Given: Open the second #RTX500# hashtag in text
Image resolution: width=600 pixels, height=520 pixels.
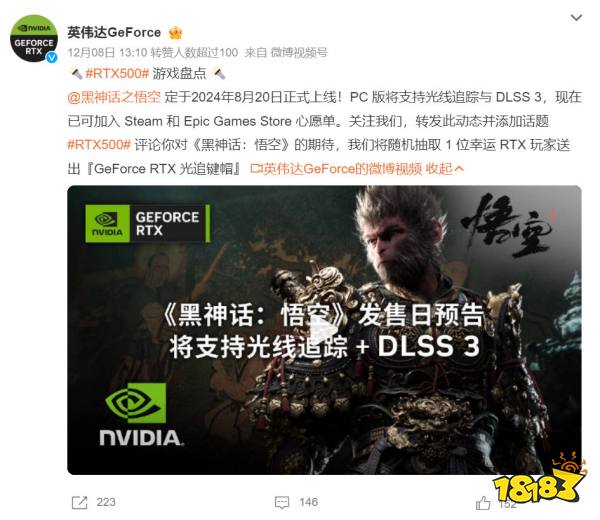Looking at the screenshot, I should tap(99, 145).
